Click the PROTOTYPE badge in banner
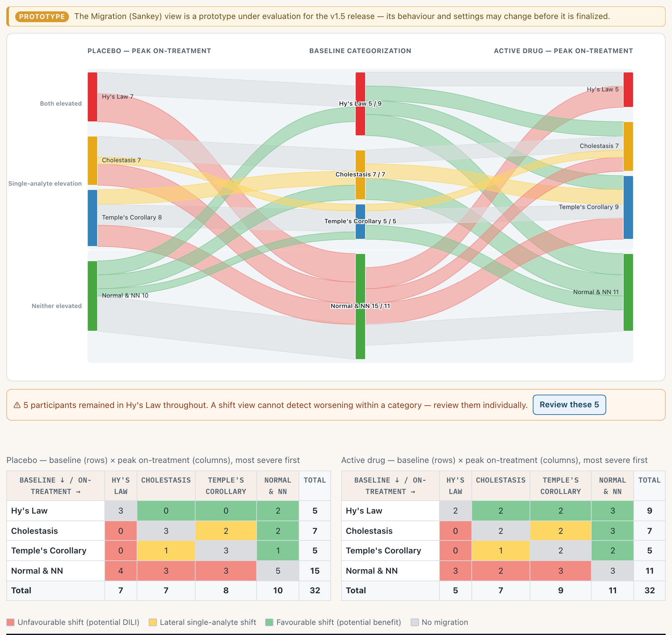 tap(42, 16)
